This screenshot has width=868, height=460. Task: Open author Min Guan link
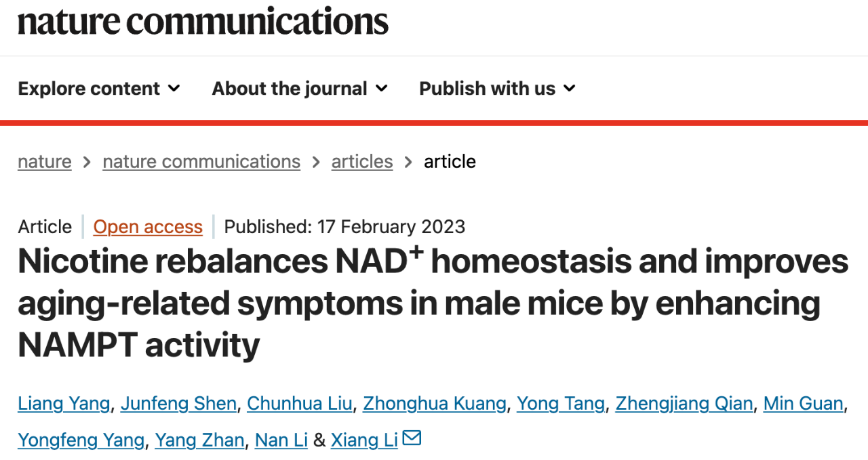pos(804,404)
